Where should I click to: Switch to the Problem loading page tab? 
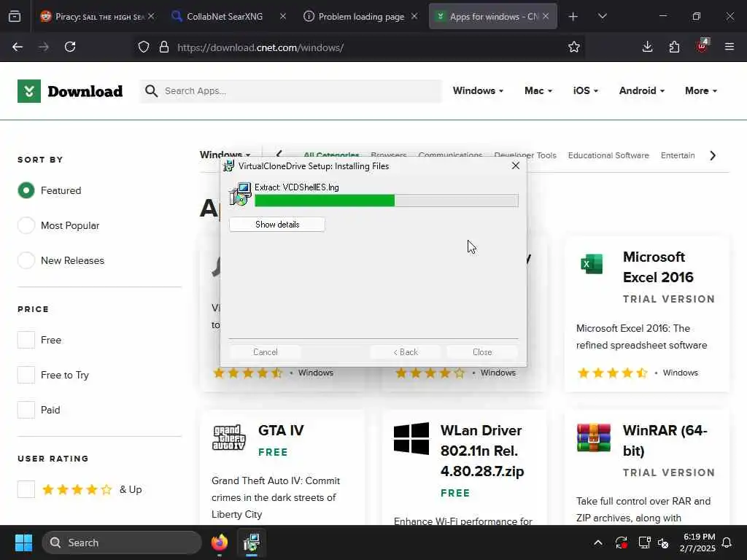coord(360,17)
